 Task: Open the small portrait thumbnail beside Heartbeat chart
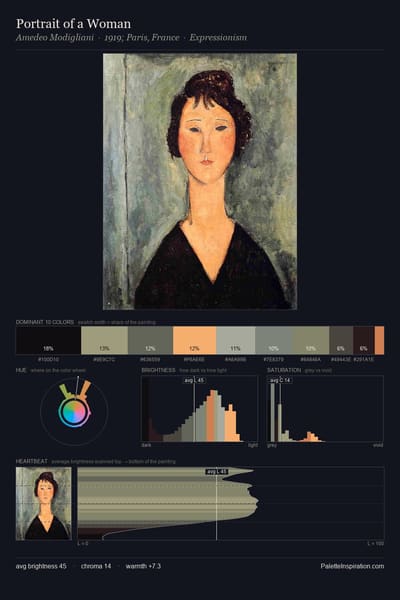click(44, 504)
